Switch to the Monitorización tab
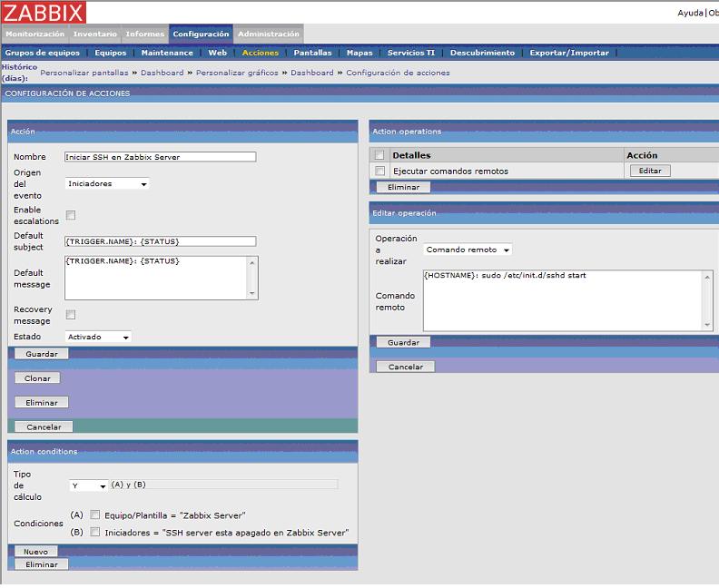The height and width of the screenshot is (588, 719). pos(34,34)
